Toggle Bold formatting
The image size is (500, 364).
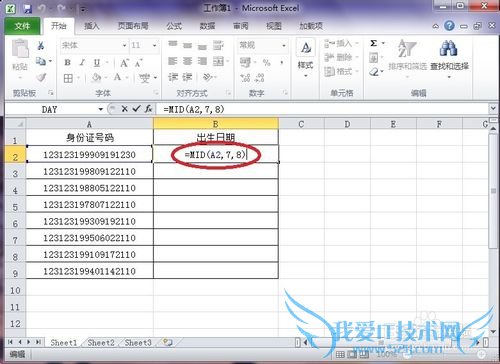pos(68,62)
